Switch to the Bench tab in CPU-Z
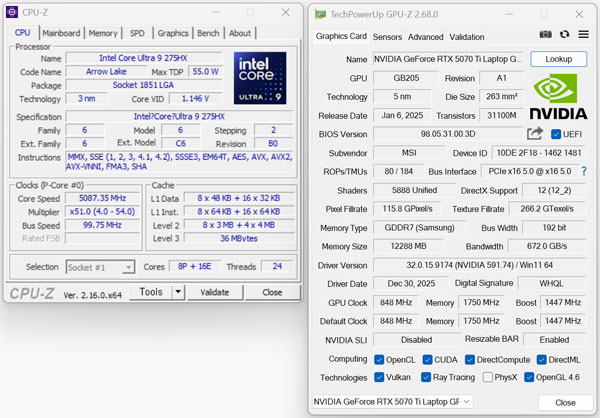 coord(208,33)
